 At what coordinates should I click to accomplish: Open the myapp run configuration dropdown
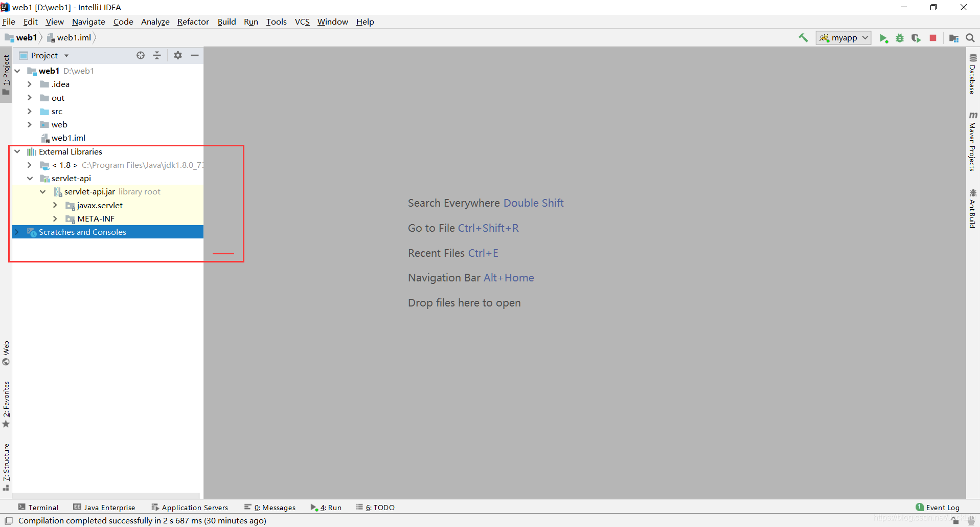coord(844,38)
